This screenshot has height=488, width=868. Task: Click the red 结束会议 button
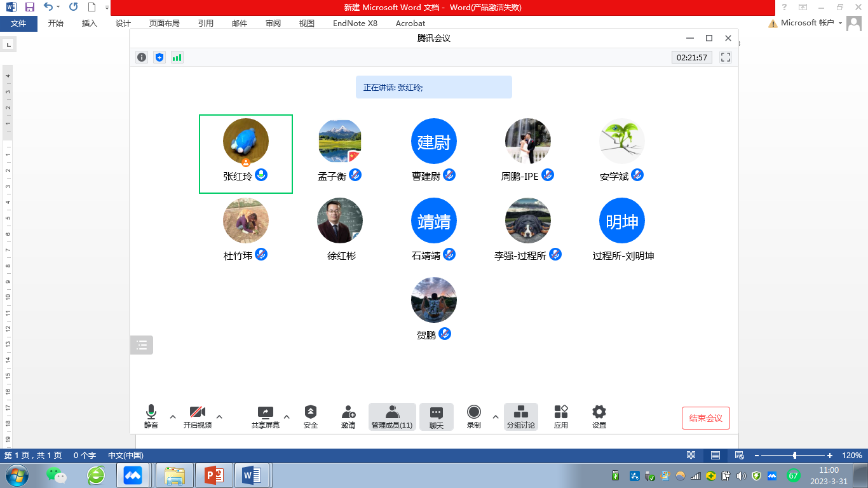(x=705, y=418)
